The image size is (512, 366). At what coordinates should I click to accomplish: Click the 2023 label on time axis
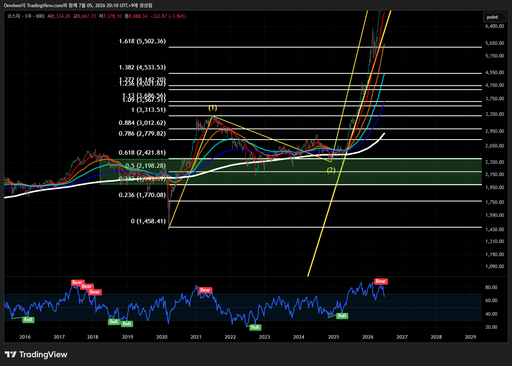point(264,337)
